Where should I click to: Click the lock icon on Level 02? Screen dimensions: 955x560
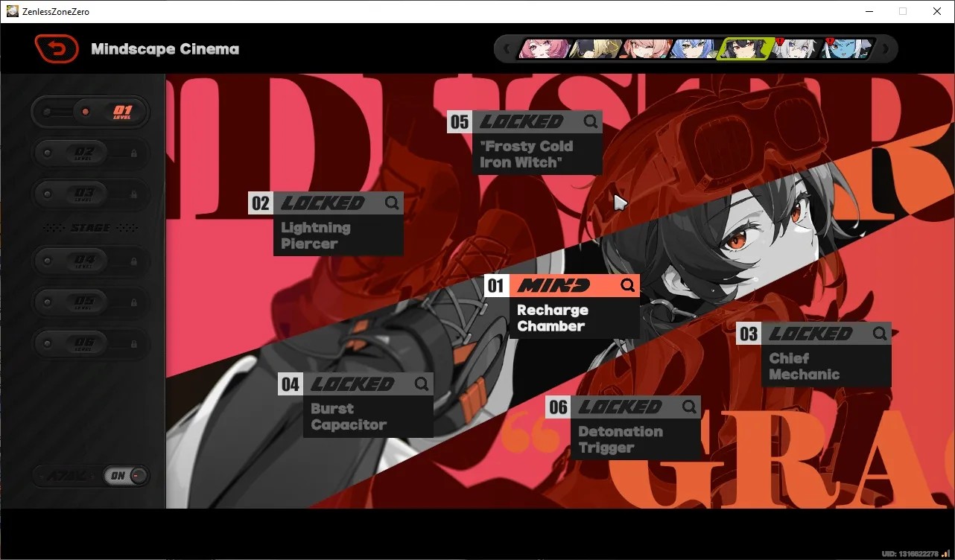click(x=134, y=153)
